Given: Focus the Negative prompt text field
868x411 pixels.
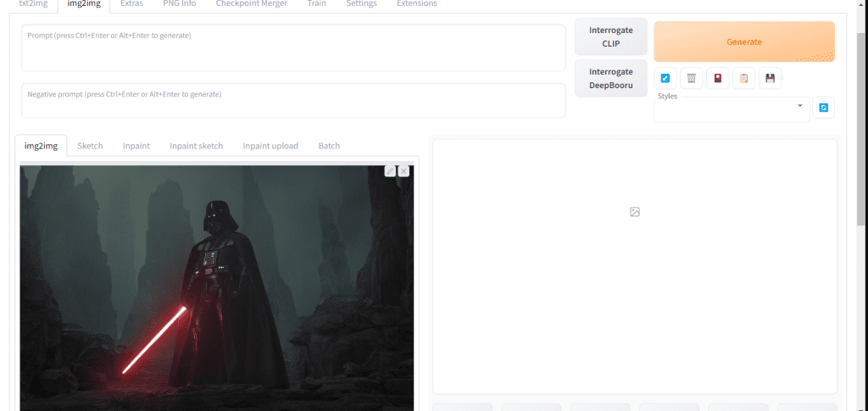Looking at the screenshot, I should pos(293,100).
